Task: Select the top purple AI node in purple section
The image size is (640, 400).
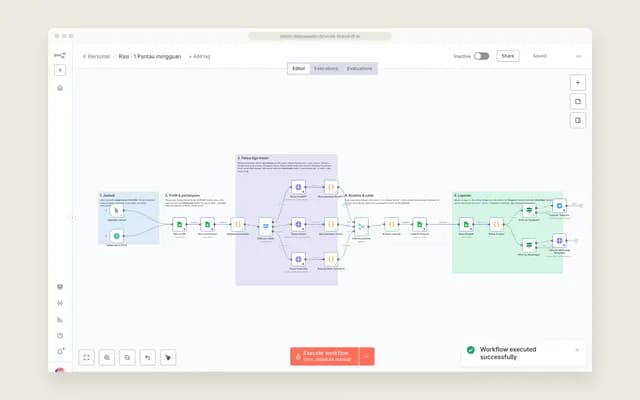Action: tap(298, 187)
